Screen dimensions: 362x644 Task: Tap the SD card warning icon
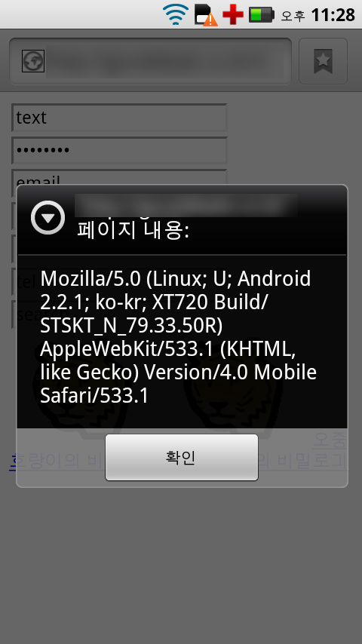coord(205,15)
